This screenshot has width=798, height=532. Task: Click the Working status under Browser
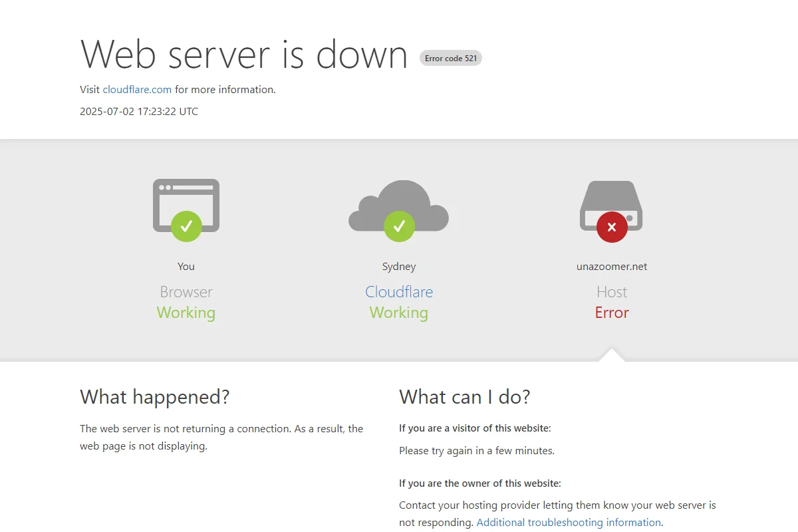[186, 313]
